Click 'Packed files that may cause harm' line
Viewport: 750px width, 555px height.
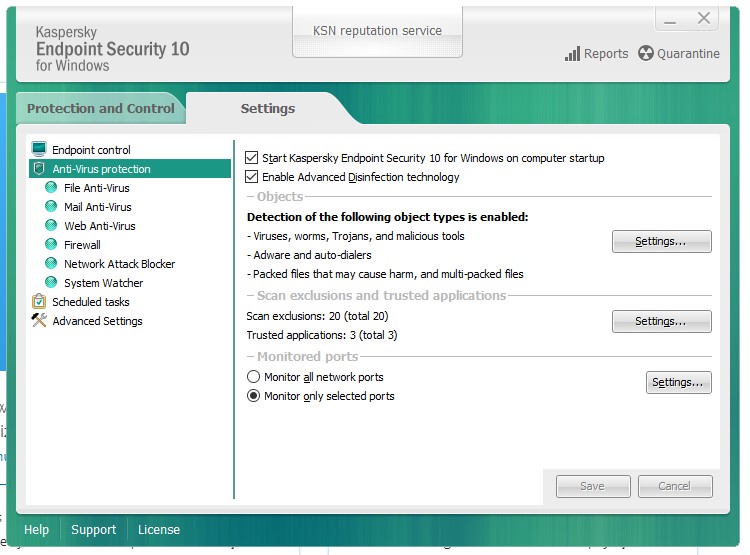coord(385,274)
